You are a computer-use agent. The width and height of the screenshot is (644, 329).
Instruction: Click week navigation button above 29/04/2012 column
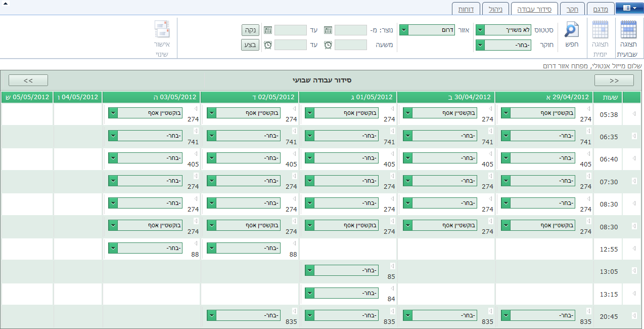coord(614,80)
